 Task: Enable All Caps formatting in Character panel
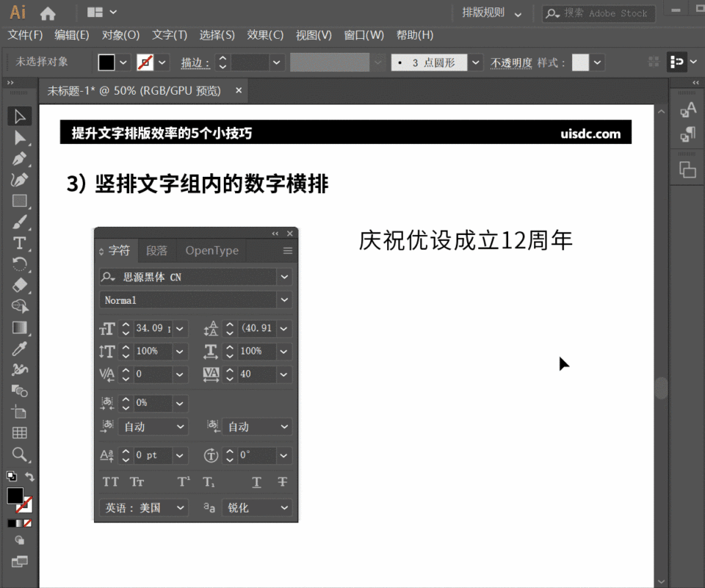click(110, 482)
